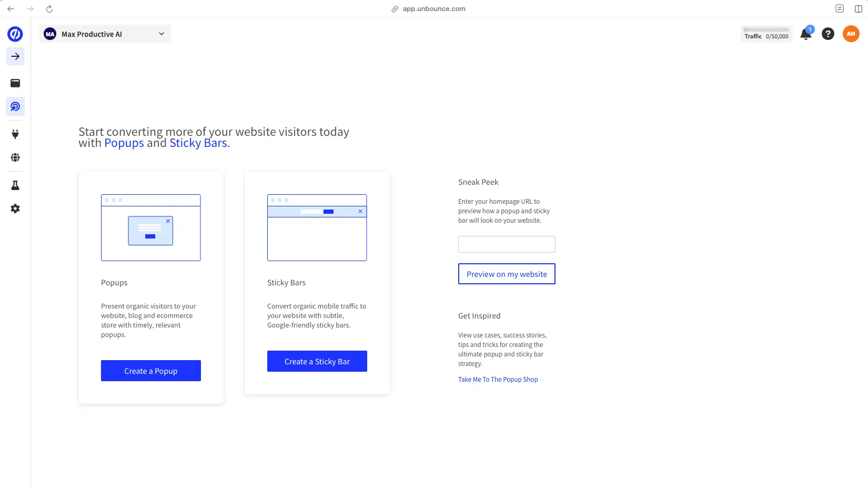The height and width of the screenshot is (487, 868).
Task: Check the Traffic 0/50,000 usage meter
Action: [766, 35]
